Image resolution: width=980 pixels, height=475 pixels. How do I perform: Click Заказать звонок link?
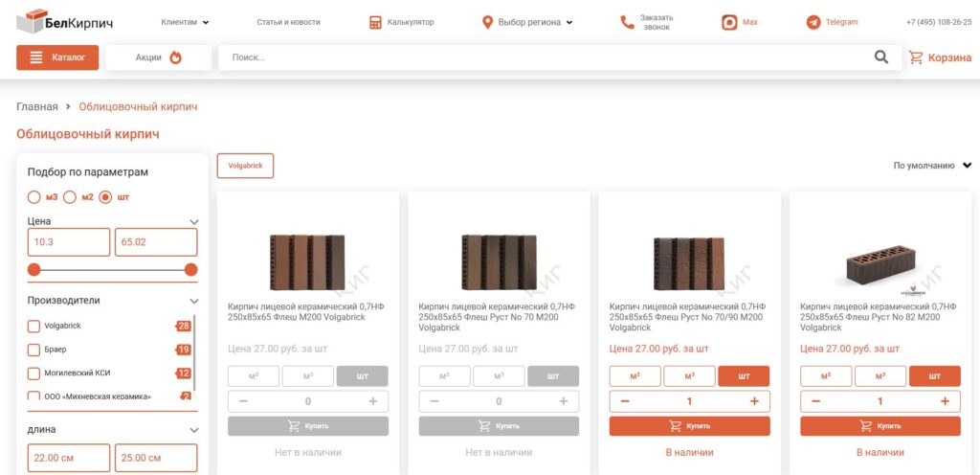tap(657, 22)
